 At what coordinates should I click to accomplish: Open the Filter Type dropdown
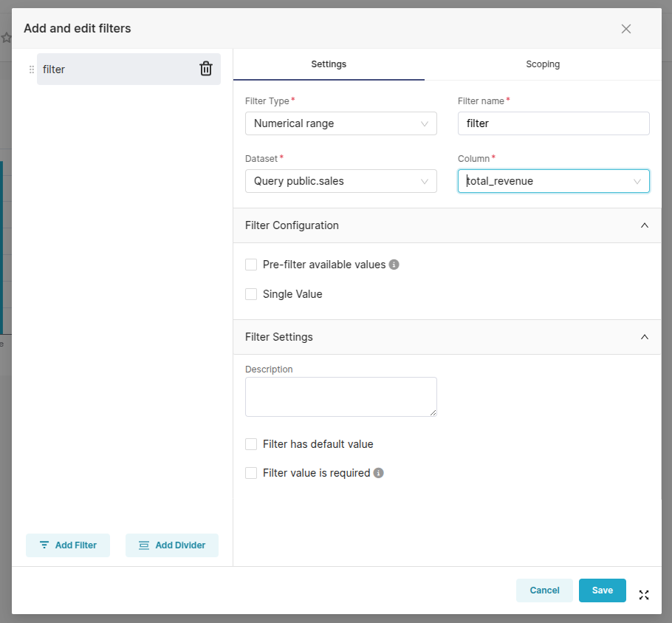click(x=340, y=123)
